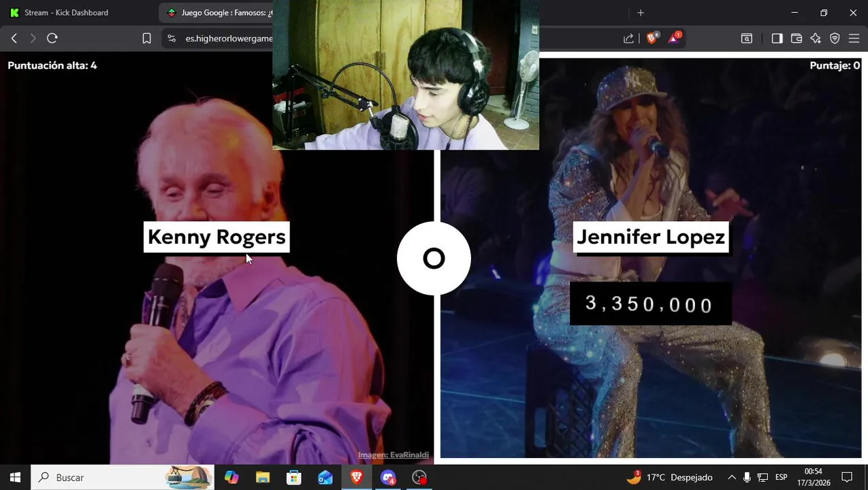Open Brave Rewards triangle icon

point(674,38)
